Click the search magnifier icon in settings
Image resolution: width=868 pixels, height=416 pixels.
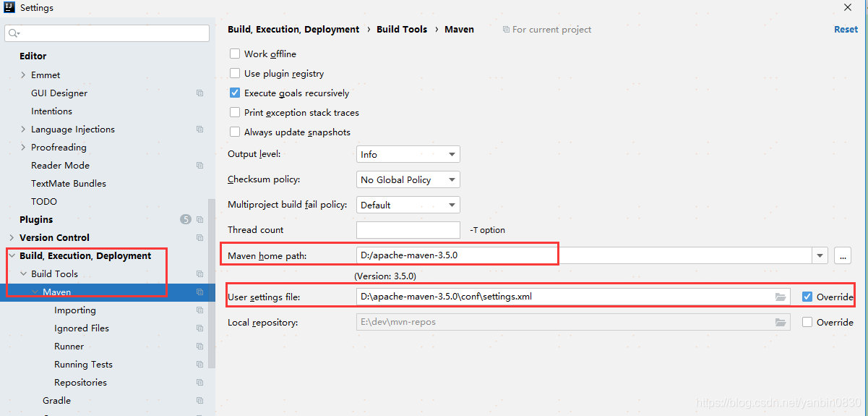tap(13, 33)
